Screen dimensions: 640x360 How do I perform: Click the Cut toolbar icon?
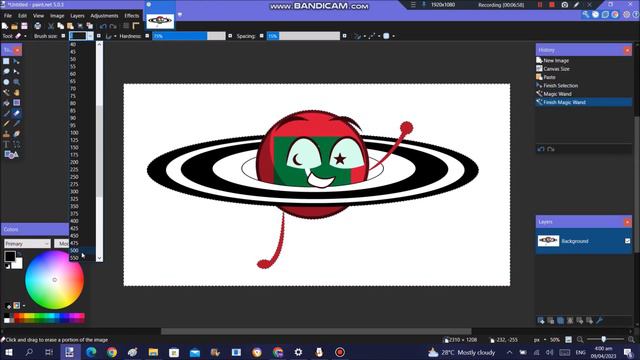51,26
